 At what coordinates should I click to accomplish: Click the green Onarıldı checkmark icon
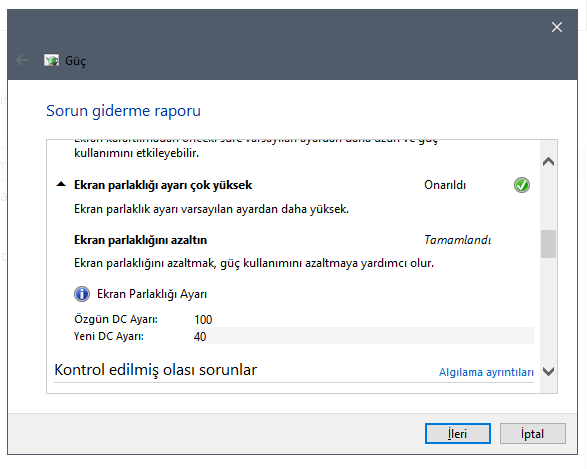pos(521,185)
